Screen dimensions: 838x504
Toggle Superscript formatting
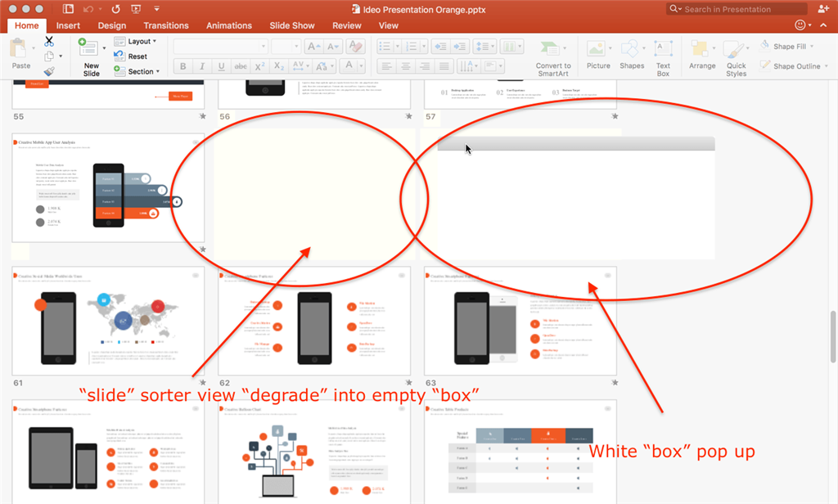[259, 66]
